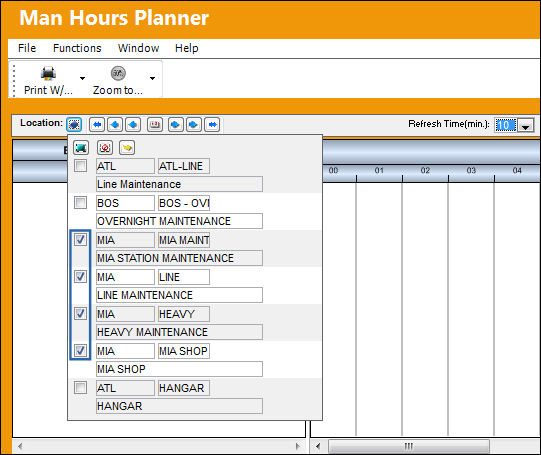Image resolution: width=541 pixels, height=455 pixels.
Task: Click the left pane scrollbar left arrow
Action: (x=20, y=446)
